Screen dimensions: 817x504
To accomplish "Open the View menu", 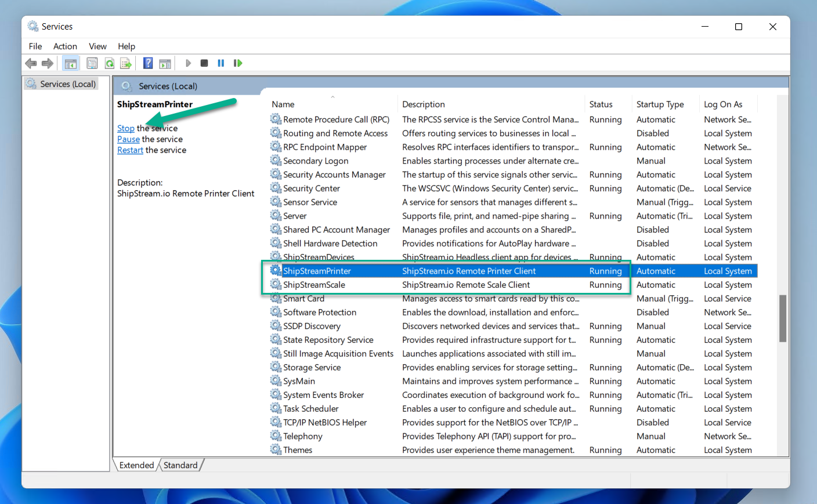I will pos(97,46).
